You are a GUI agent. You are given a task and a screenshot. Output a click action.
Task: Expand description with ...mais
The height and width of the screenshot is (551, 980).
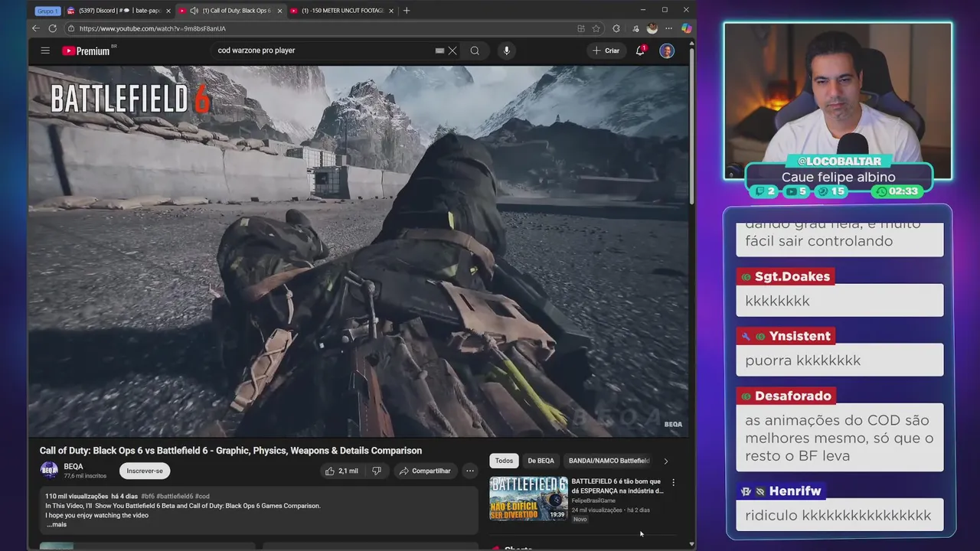[57, 524]
